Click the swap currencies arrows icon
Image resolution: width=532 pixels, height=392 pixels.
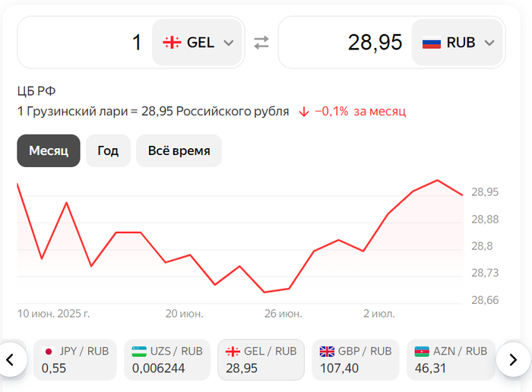[x=261, y=43]
